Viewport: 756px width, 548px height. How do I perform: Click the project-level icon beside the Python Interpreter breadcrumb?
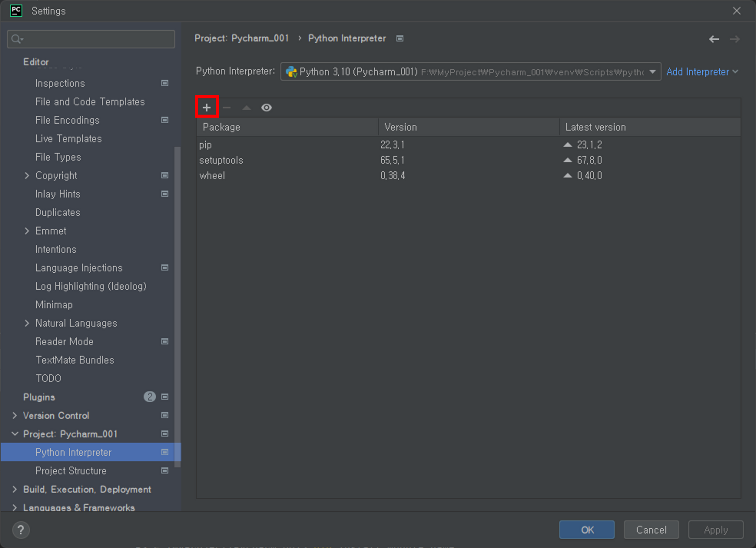[400, 39]
